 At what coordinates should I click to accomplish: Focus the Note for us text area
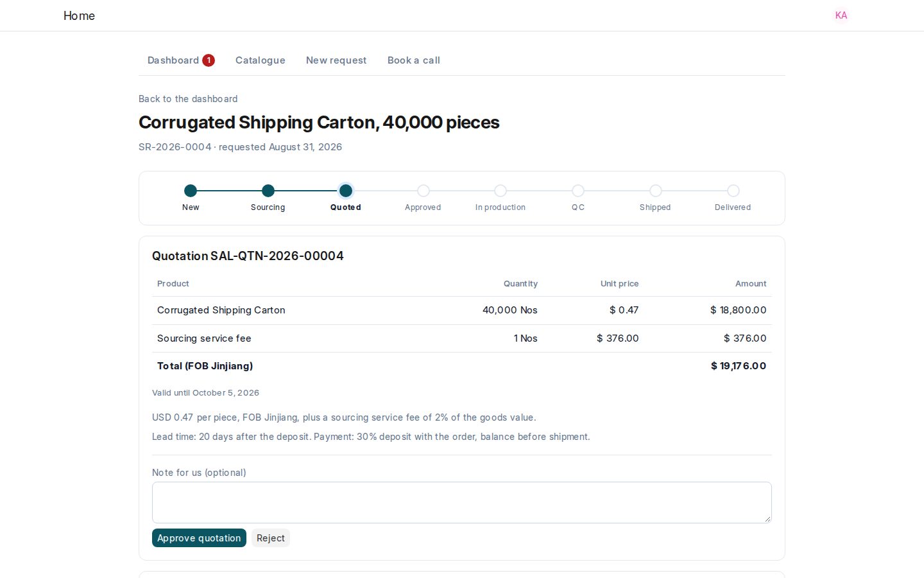pos(462,502)
